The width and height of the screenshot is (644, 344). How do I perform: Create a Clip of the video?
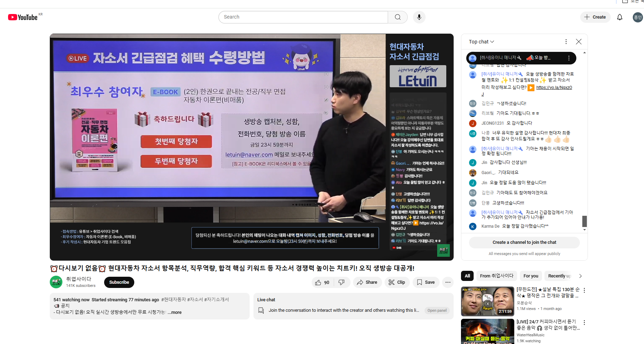(397, 282)
